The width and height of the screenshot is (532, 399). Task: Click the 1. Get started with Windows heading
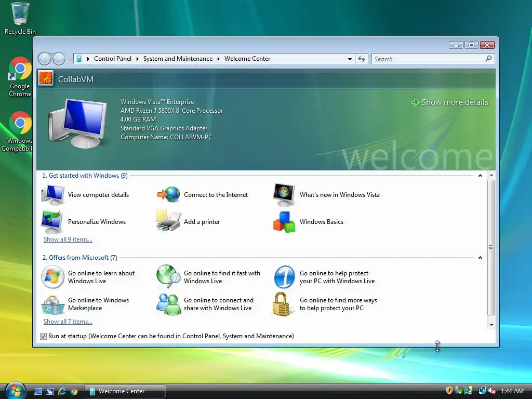[x=85, y=176]
